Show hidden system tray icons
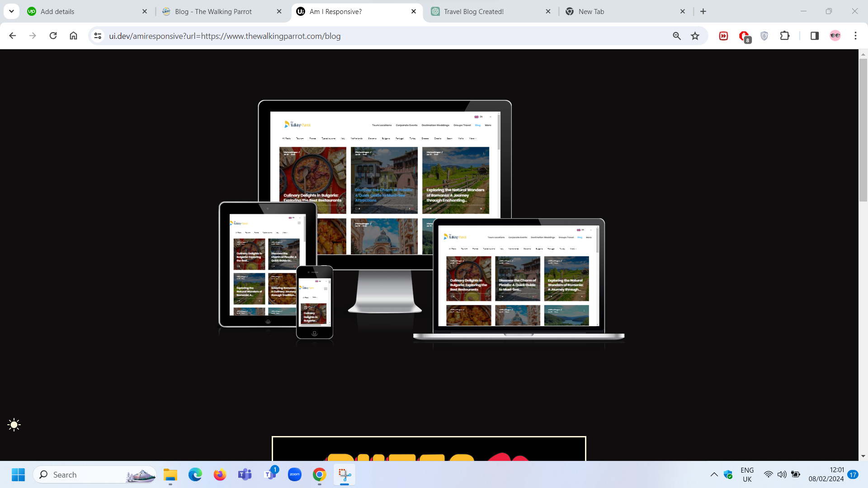Viewport: 868px width, 488px height. click(714, 474)
